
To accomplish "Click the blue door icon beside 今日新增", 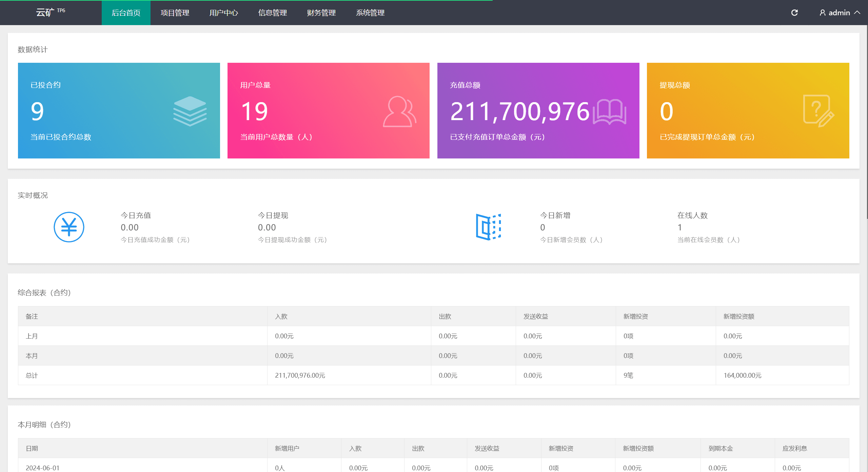I will pyautogui.click(x=488, y=227).
